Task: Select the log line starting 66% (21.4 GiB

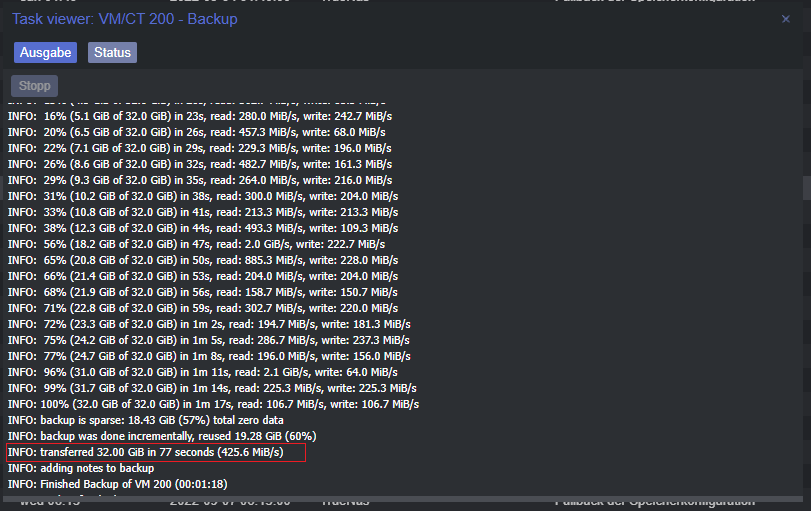Action: pos(203,277)
